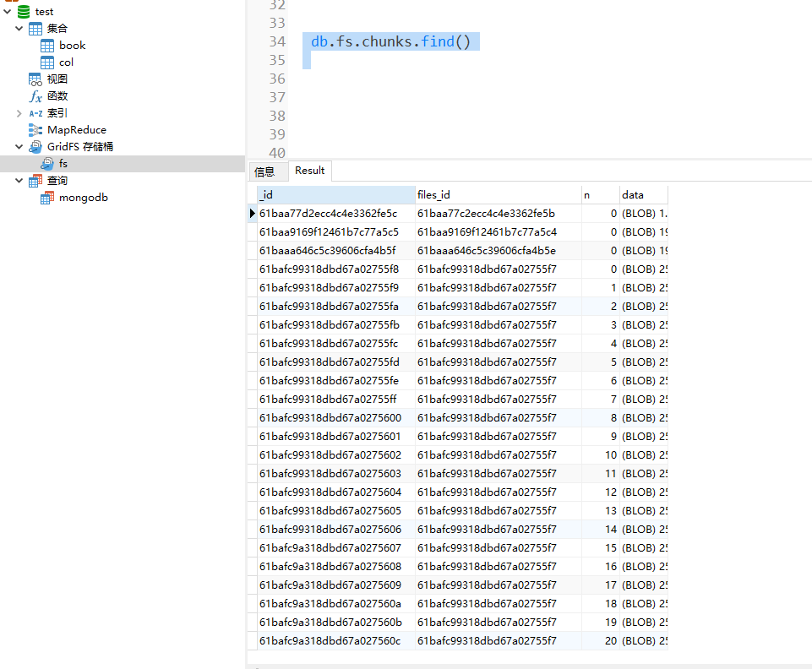
Task: Click n value 5 cell
Action: 601,362
